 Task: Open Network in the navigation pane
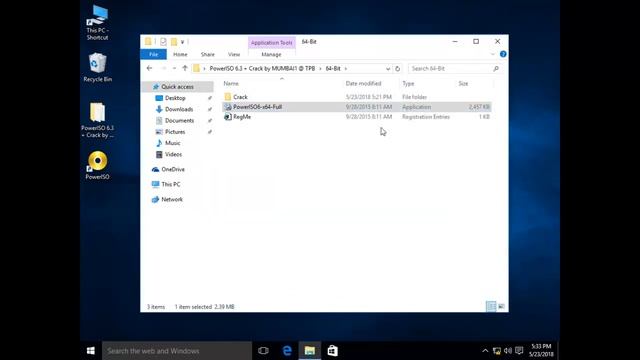pos(172,200)
